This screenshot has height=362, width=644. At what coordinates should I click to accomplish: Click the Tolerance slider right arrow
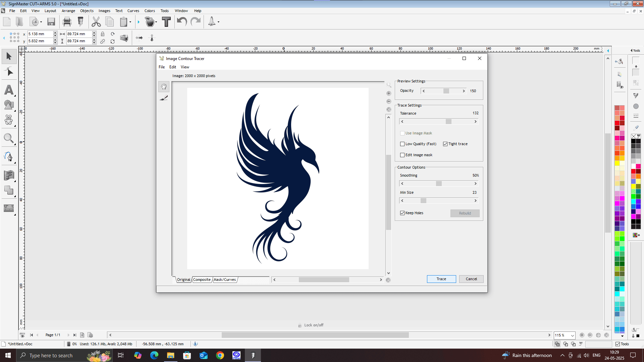476,122
